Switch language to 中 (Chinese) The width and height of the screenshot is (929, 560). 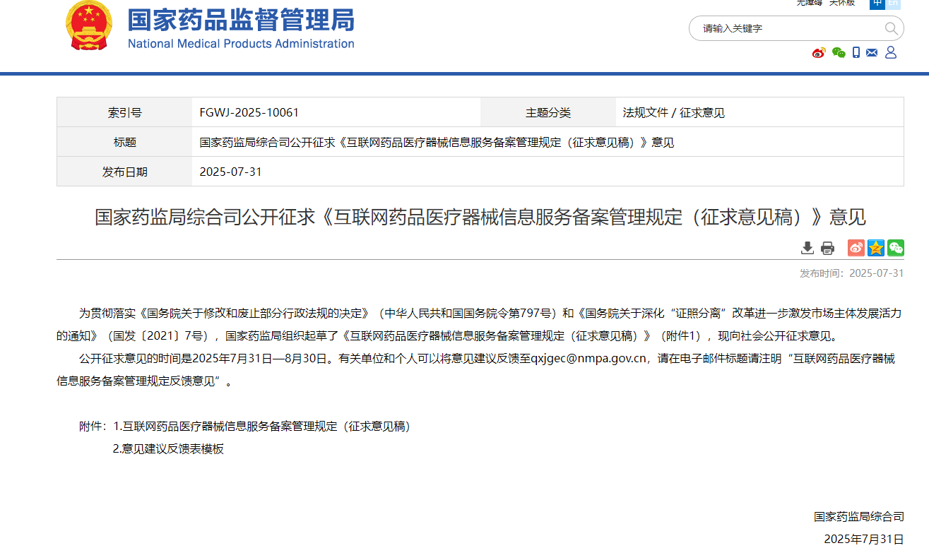pyautogui.click(x=877, y=3)
